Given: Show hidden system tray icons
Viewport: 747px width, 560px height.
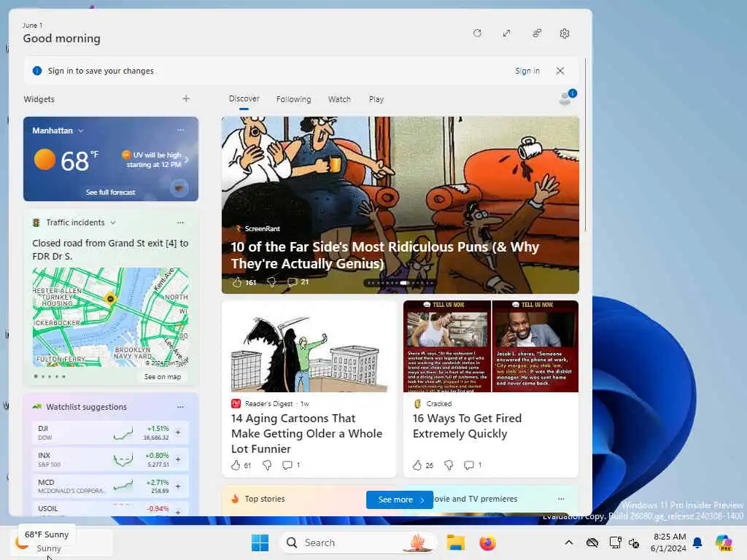Looking at the screenshot, I should click(x=569, y=542).
